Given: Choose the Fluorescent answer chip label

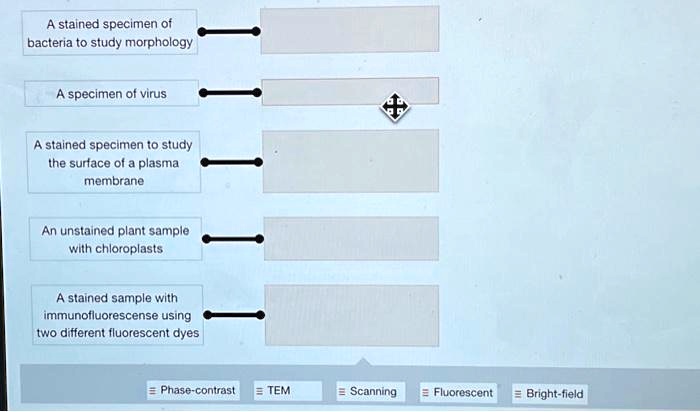Looking at the screenshot, I should [463, 393].
